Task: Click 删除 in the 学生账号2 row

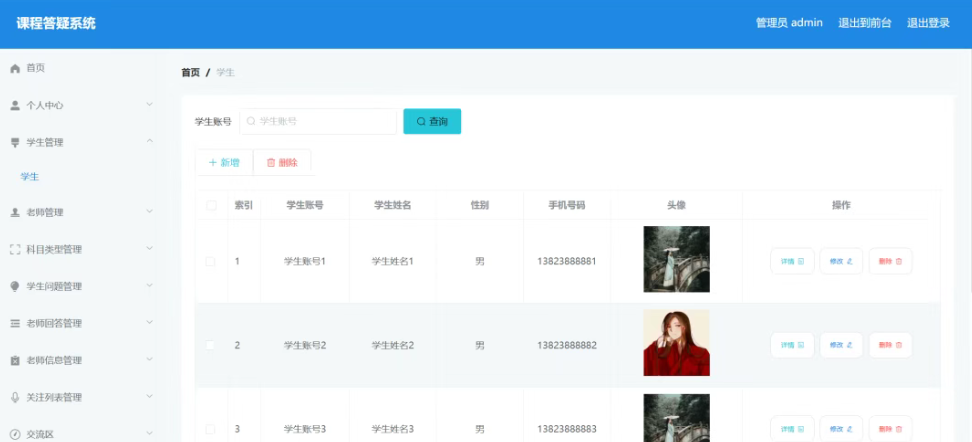Action: [890, 345]
